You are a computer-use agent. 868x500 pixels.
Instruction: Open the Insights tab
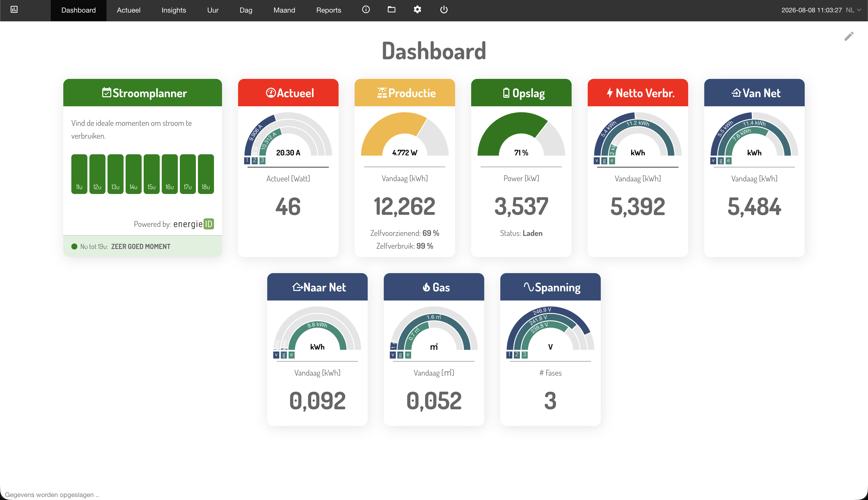pos(174,10)
